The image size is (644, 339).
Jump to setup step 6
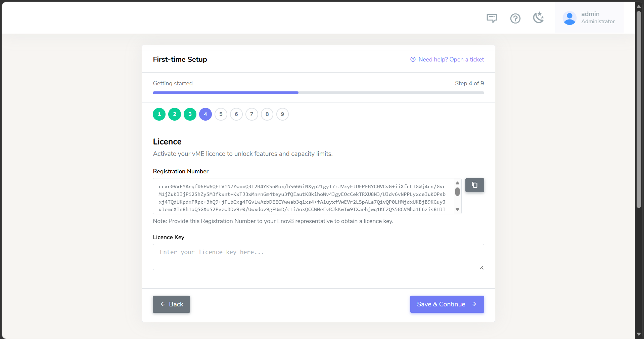(236, 114)
